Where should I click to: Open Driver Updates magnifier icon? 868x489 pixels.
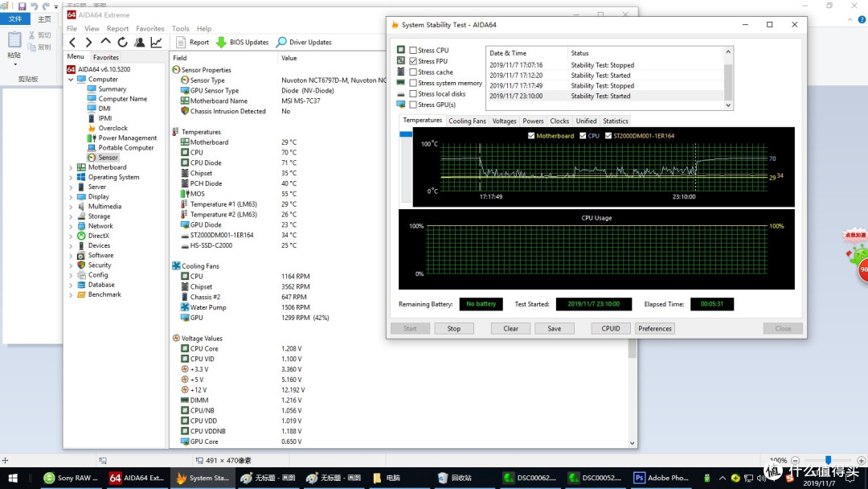(281, 42)
